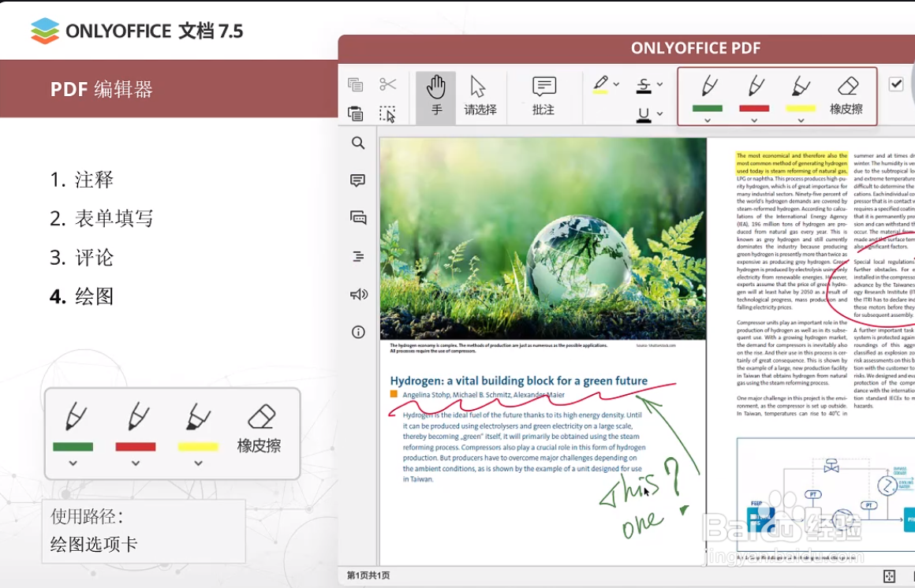Viewport: 915px width, 588px height.
Task: Click list item '3. 评论'
Action: [x=82, y=257]
